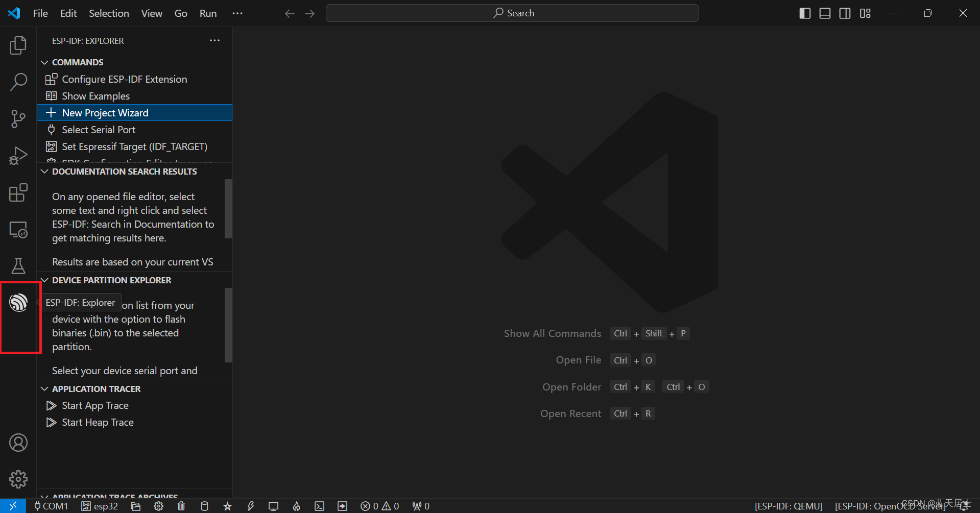The height and width of the screenshot is (513, 980).
Task: Click the flash method star icon in the status bar
Action: tap(227, 506)
